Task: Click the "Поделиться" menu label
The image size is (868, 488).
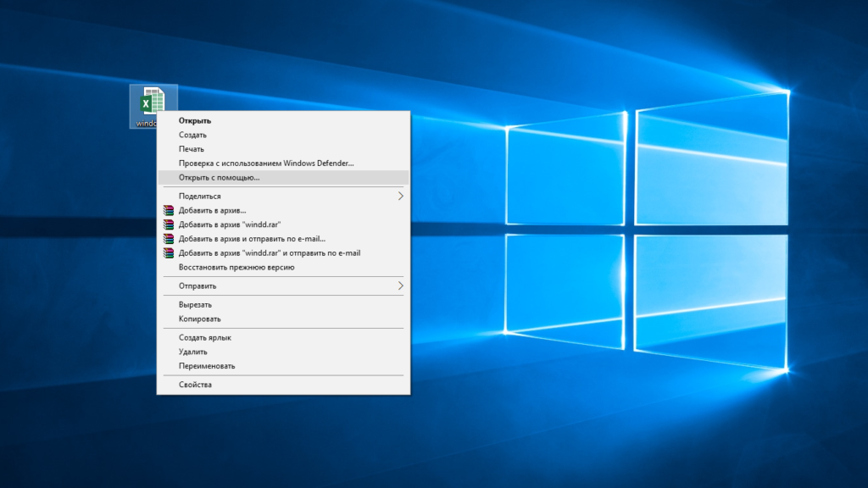Action: [199, 196]
